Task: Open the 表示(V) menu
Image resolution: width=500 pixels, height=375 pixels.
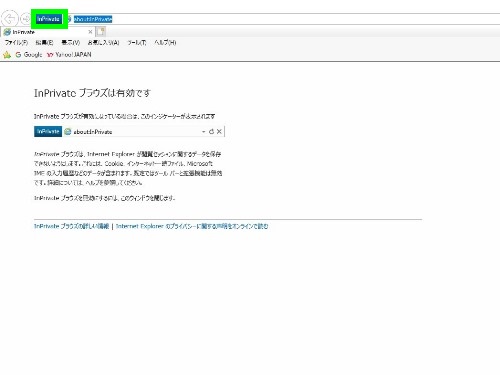Action: click(71, 42)
